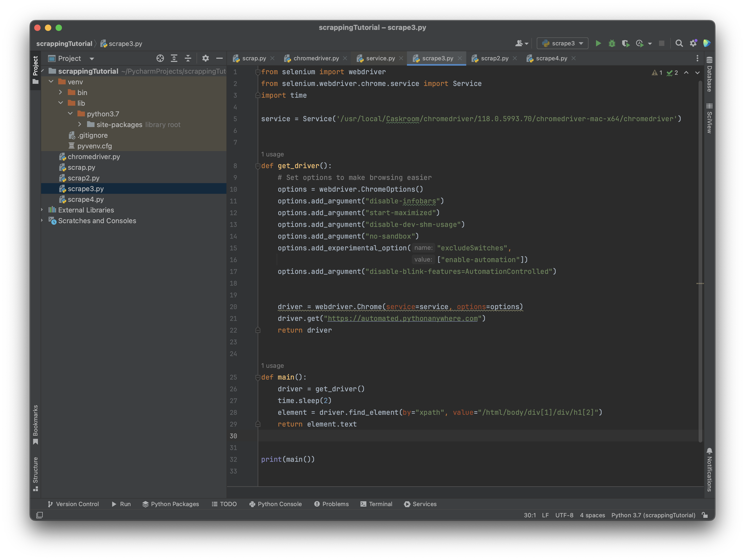Viewport: 745px width, 560px height.
Task: Click the locate target icon in Project panel
Action: (160, 58)
